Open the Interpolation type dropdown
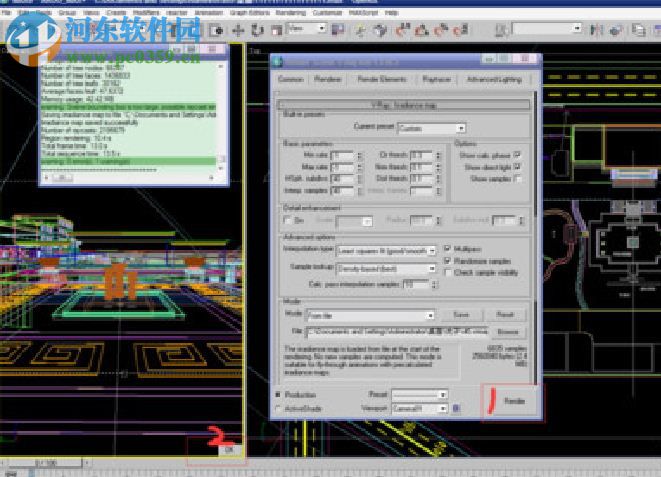The width and height of the screenshot is (661, 477). 386,251
